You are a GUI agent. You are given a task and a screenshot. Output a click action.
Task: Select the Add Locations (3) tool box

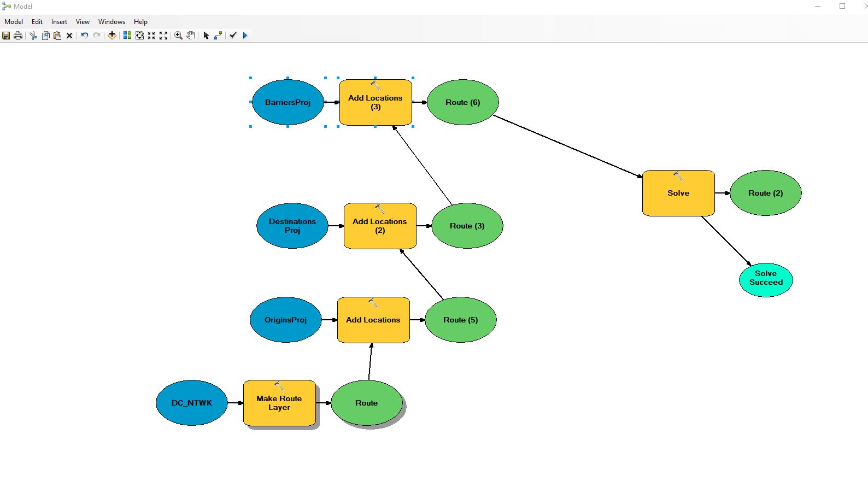click(376, 102)
